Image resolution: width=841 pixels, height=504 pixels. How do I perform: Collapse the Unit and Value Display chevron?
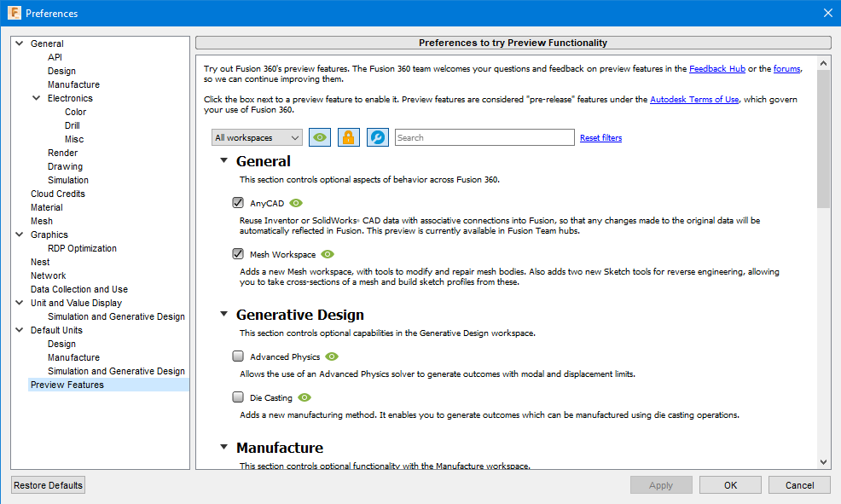[20, 303]
